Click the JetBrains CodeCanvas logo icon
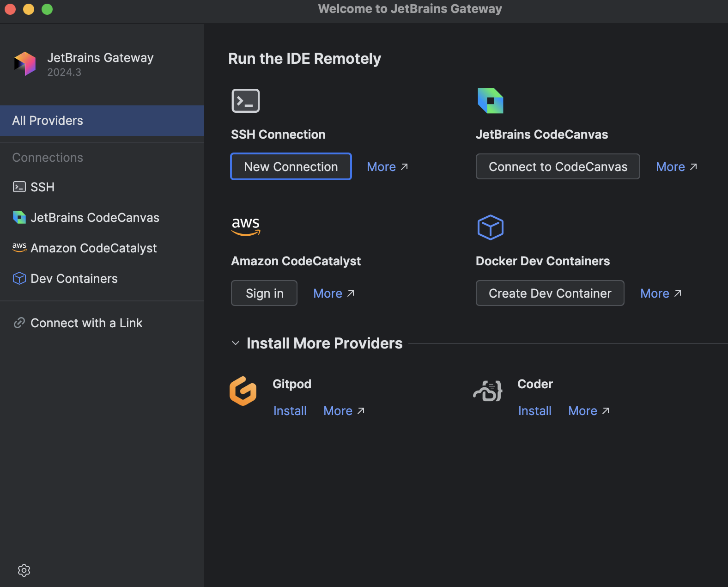Screen dimensions: 728x587 pos(490,101)
